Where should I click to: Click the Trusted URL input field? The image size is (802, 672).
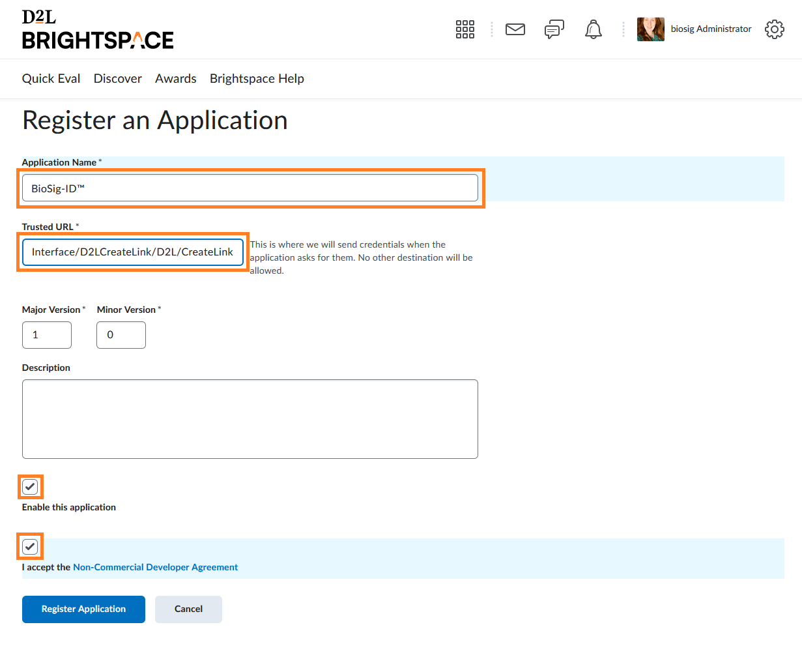click(x=133, y=252)
